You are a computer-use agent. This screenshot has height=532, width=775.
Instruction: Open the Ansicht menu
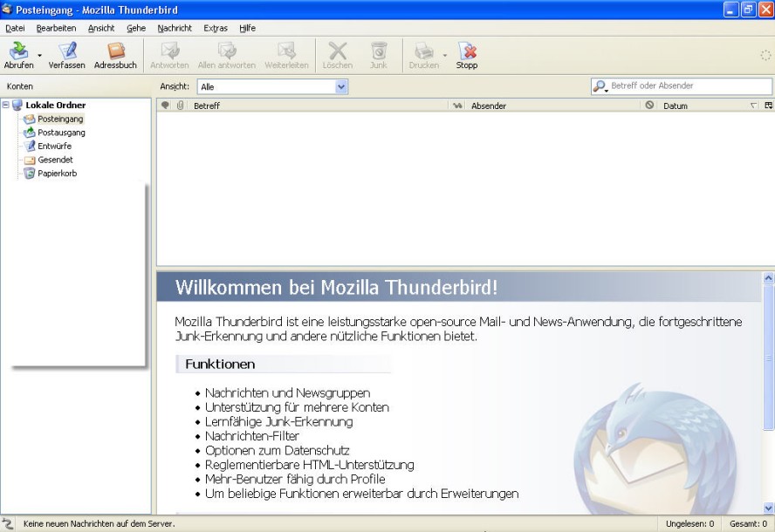(101, 28)
